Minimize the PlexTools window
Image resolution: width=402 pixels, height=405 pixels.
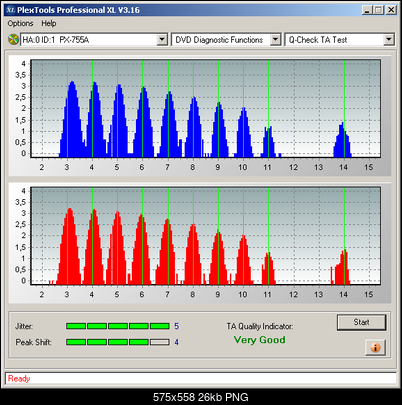coord(367,10)
